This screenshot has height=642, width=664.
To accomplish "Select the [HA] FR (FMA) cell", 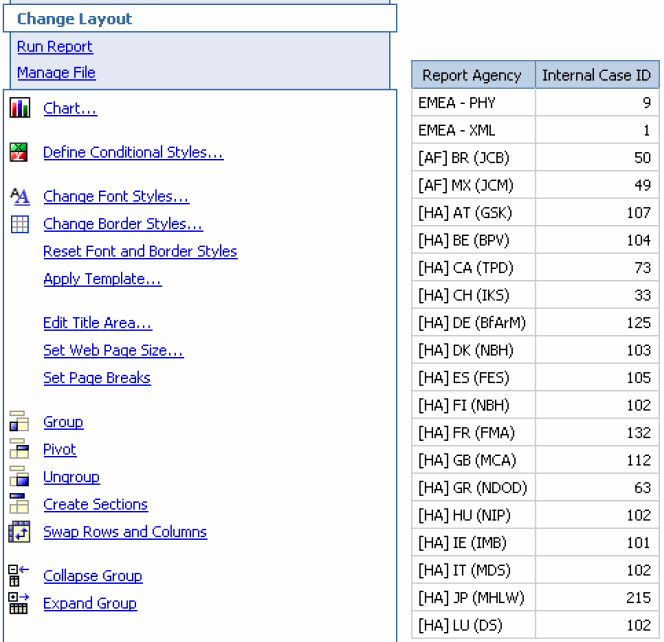I will point(473,433).
